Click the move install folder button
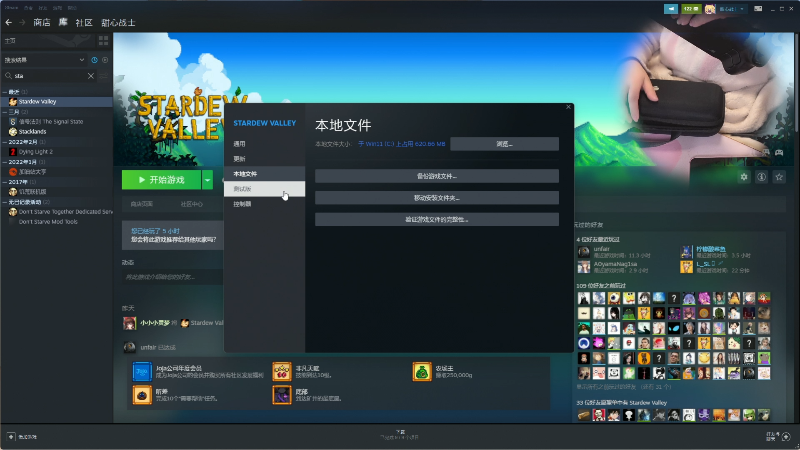 437,198
